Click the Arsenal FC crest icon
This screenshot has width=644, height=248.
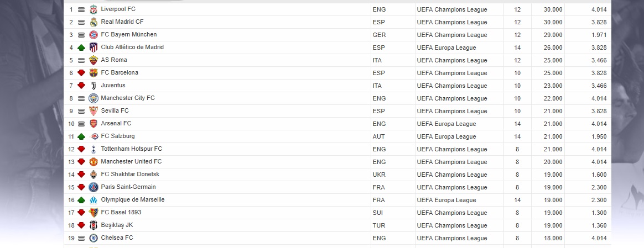coord(94,124)
